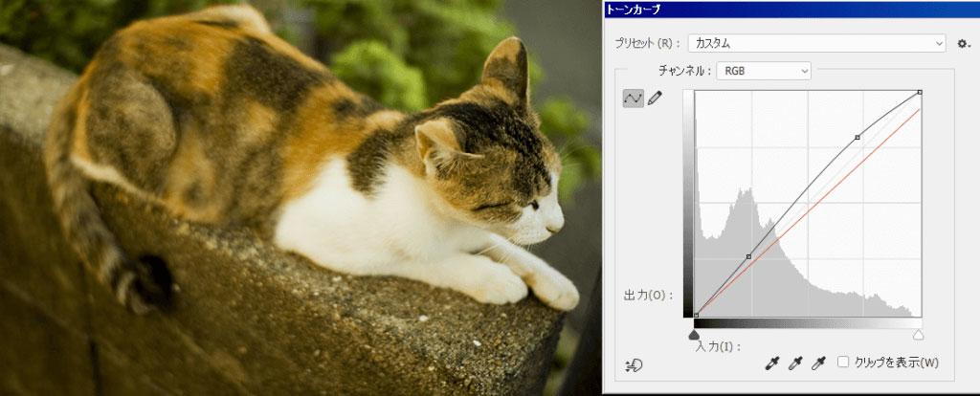The image size is (980, 396).
Task: Select the pencil draw-curve tool
Action: click(x=656, y=99)
